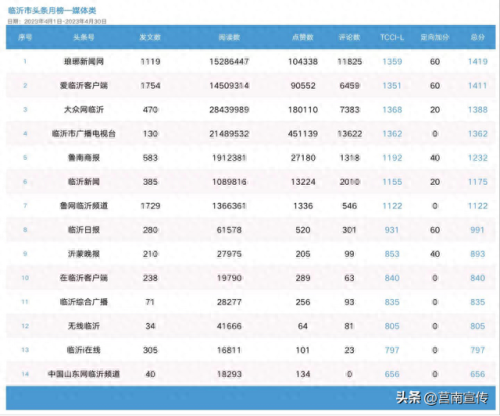This screenshot has width=500, height=416.
Task: Select the account name "琅琊新闻网"
Action: point(84,61)
